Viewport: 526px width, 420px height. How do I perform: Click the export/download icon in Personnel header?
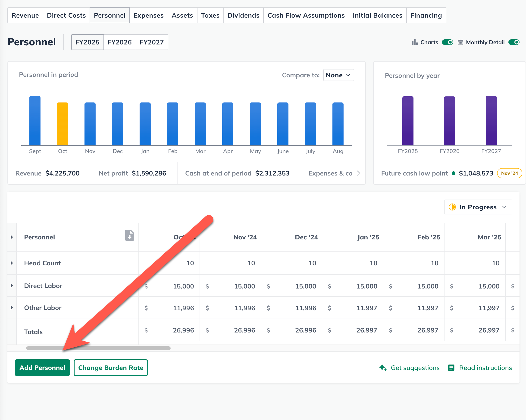click(x=130, y=235)
